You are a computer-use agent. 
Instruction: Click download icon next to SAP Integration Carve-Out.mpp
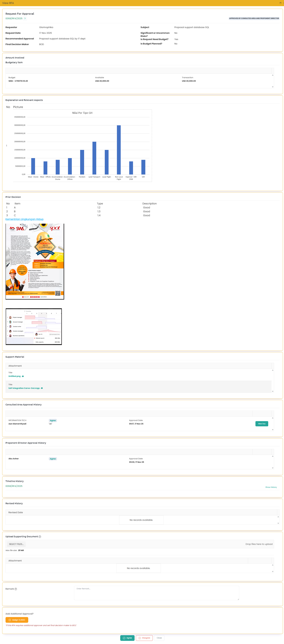coord(42,388)
